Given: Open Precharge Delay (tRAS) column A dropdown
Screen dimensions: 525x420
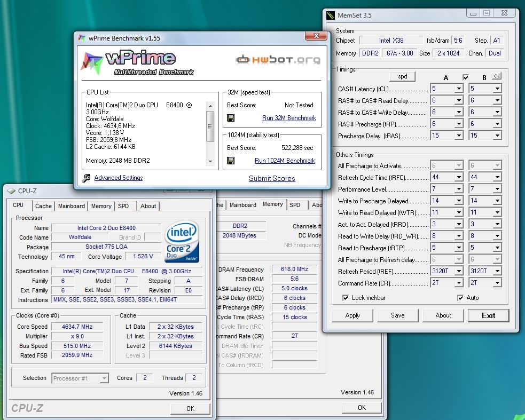Looking at the screenshot, I should point(459,136).
